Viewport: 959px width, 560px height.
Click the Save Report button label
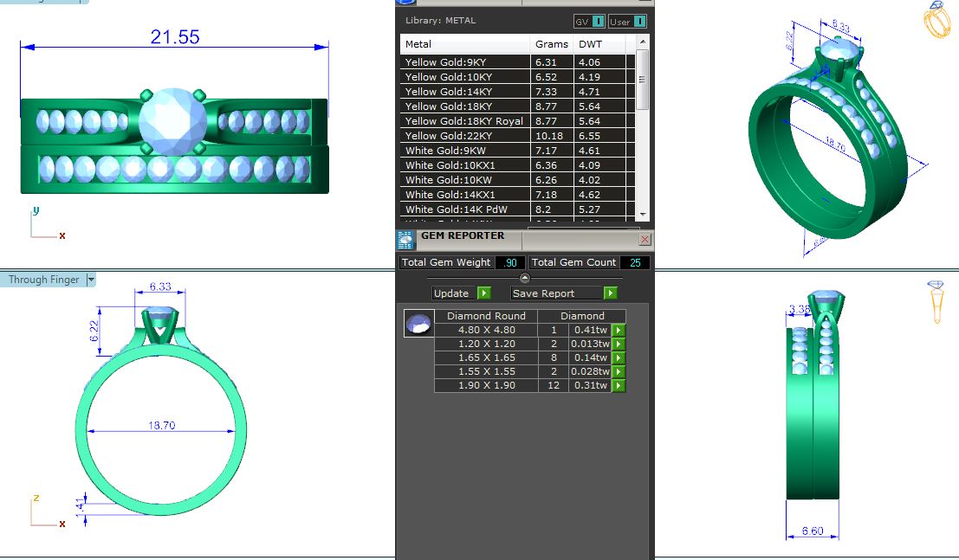pyautogui.click(x=544, y=293)
